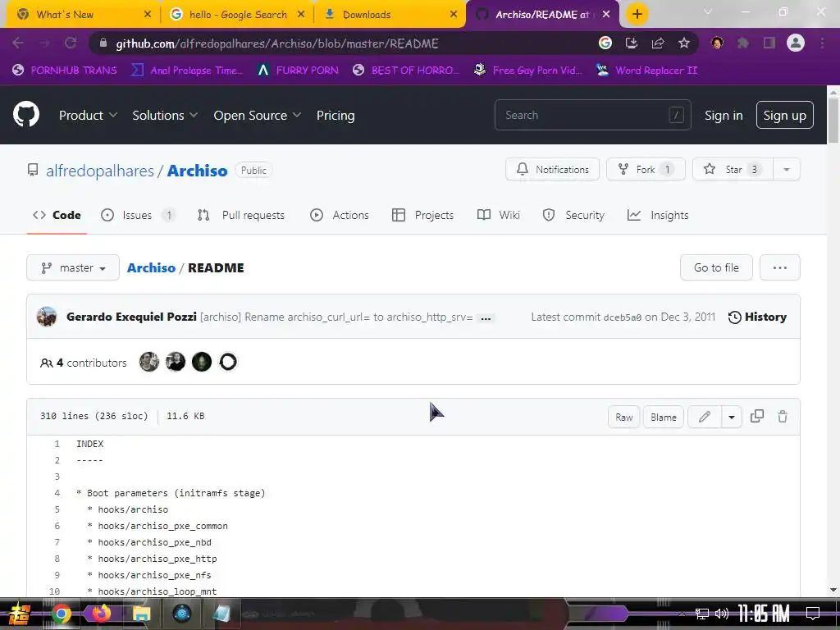
Task: Open the master branch dropdown
Action: [x=73, y=267]
